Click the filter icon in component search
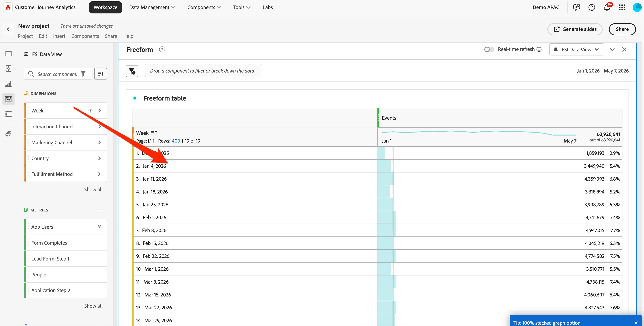The width and height of the screenshot is (644, 326). click(83, 74)
